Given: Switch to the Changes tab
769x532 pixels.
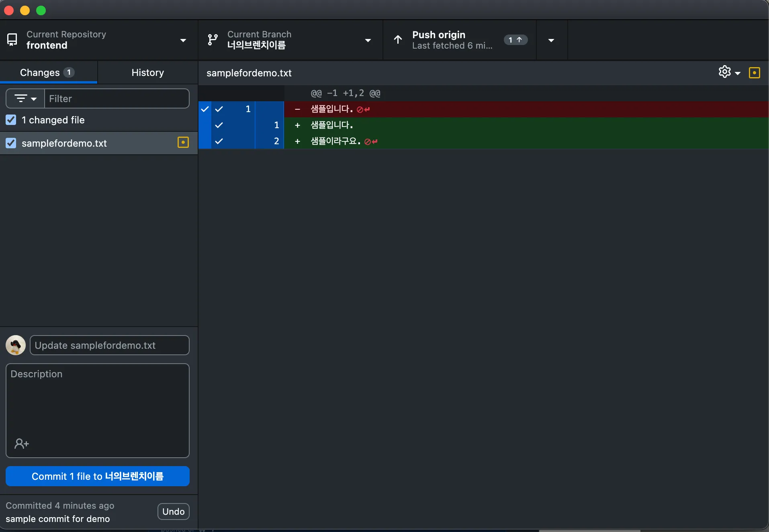Looking at the screenshot, I should click(x=49, y=73).
